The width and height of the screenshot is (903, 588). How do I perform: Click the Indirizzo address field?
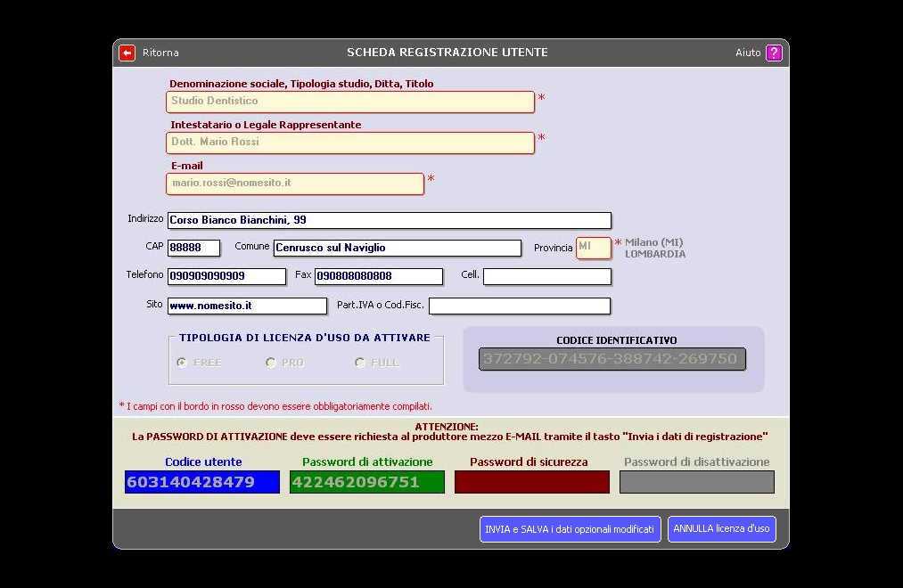(390, 220)
